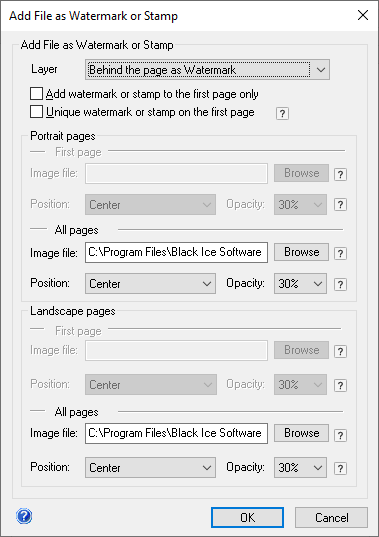Click help icon beside Unique watermark checkbox
Screen dimensions: 379x537
[282, 113]
